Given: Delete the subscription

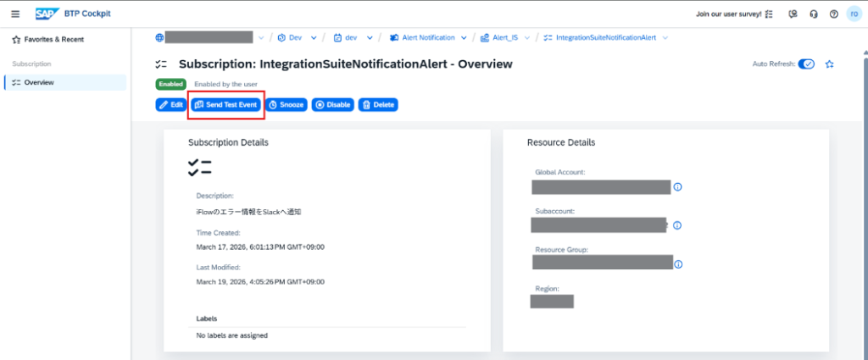Looking at the screenshot, I should point(378,104).
